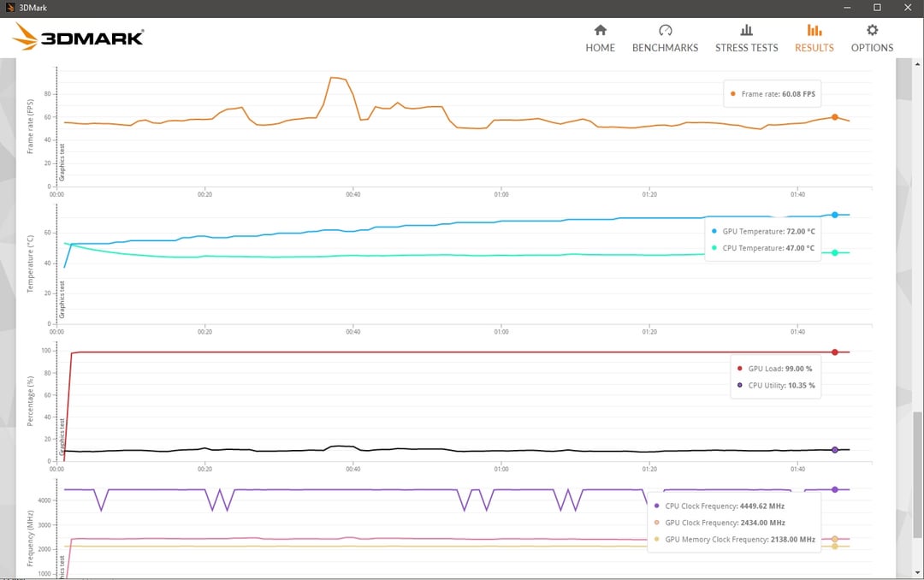
Task: Open the Home page icon
Action: pyautogui.click(x=600, y=30)
